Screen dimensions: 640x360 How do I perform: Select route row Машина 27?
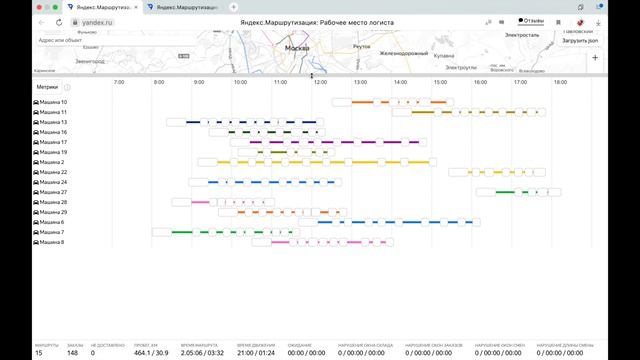click(50, 192)
